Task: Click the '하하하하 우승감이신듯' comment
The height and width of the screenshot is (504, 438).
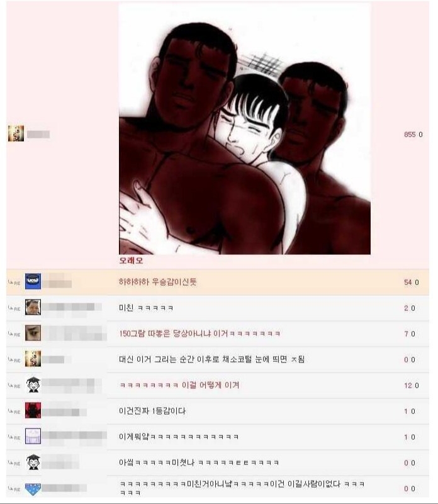Action: [x=157, y=282]
